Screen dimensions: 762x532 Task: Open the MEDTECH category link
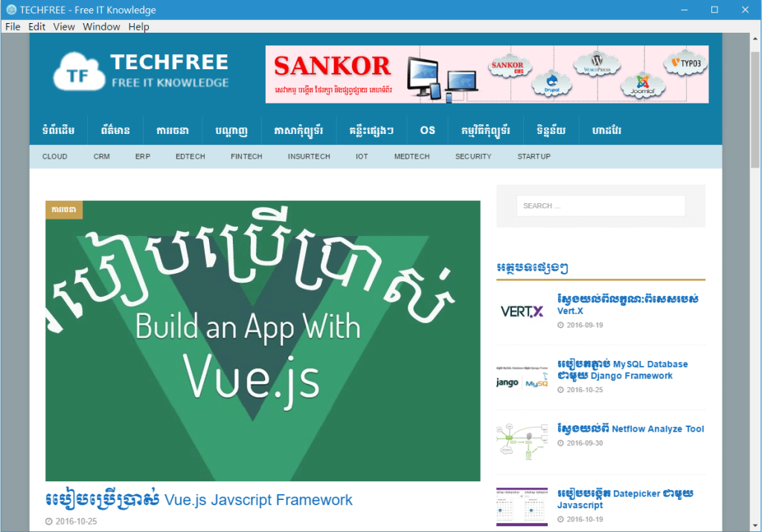coord(412,156)
